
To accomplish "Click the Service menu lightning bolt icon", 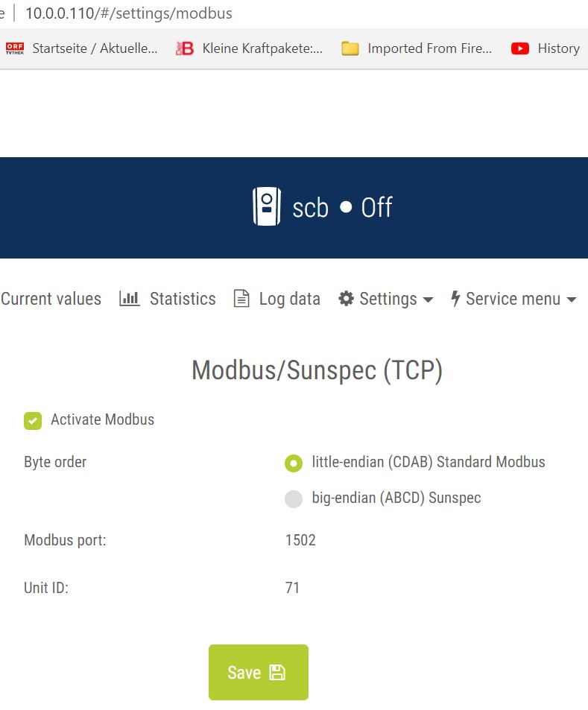I will point(455,299).
